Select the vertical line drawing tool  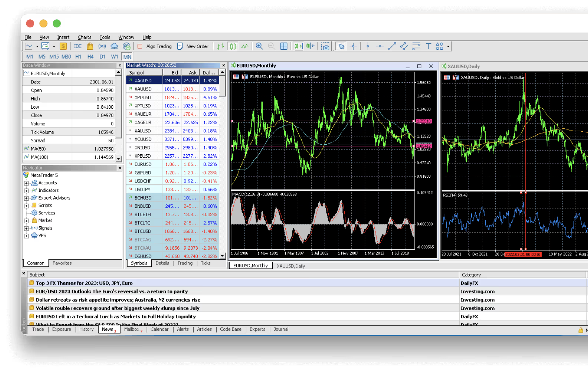(368, 46)
